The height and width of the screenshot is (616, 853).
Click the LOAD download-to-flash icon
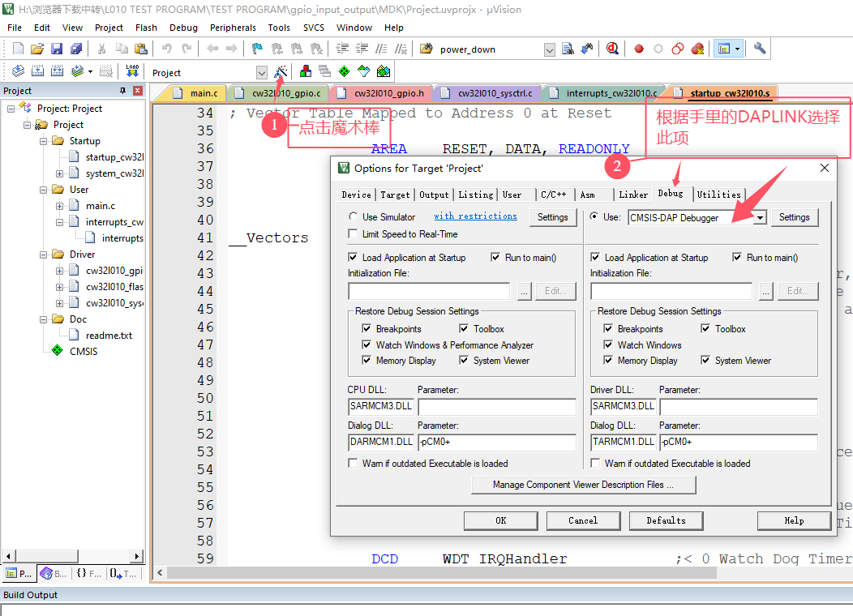point(132,72)
